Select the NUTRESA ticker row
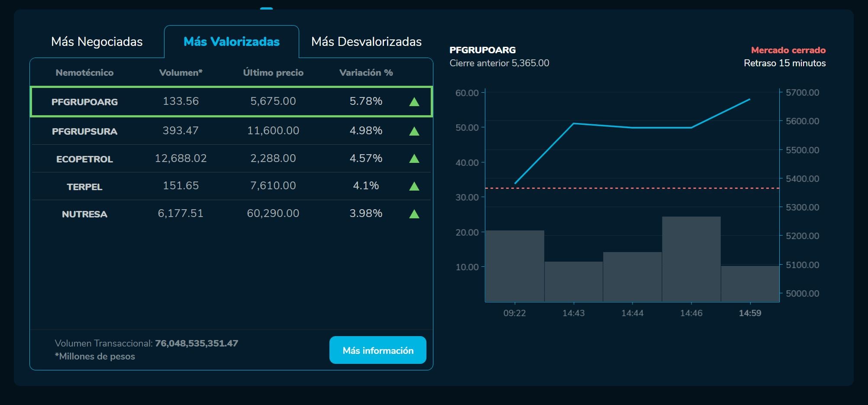 84,214
